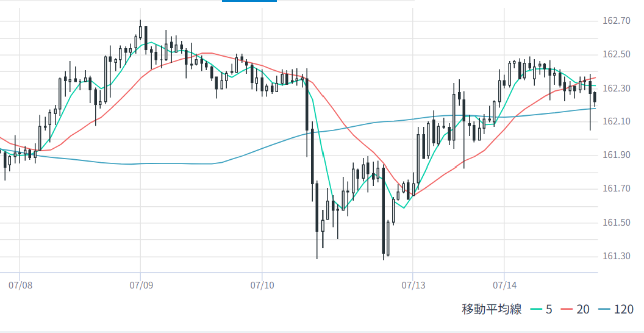The width and height of the screenshot is (644, 333).
Task: Click the 162.50 price axis label
Action: click(x=616, y=55)
